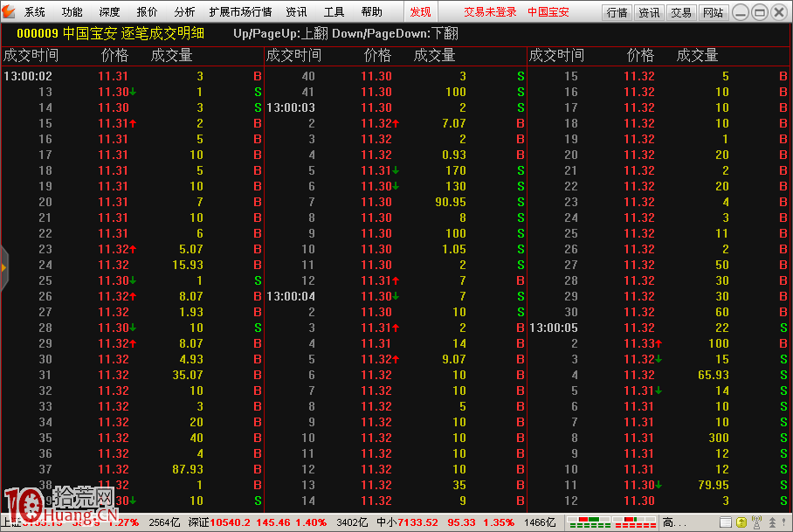Screen dimensions: 793x532
Task: Click the 高... entry in status bar
Action: click(674, 522)
